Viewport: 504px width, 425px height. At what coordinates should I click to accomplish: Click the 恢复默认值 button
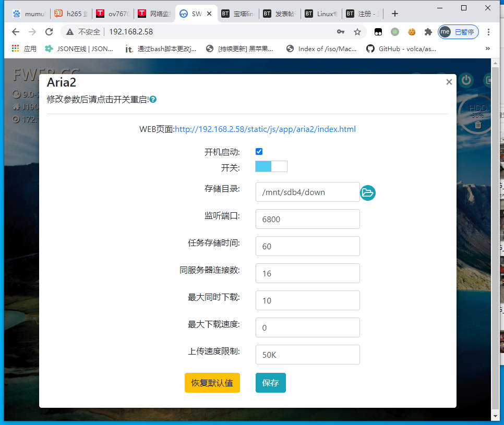tap(212, 383)
